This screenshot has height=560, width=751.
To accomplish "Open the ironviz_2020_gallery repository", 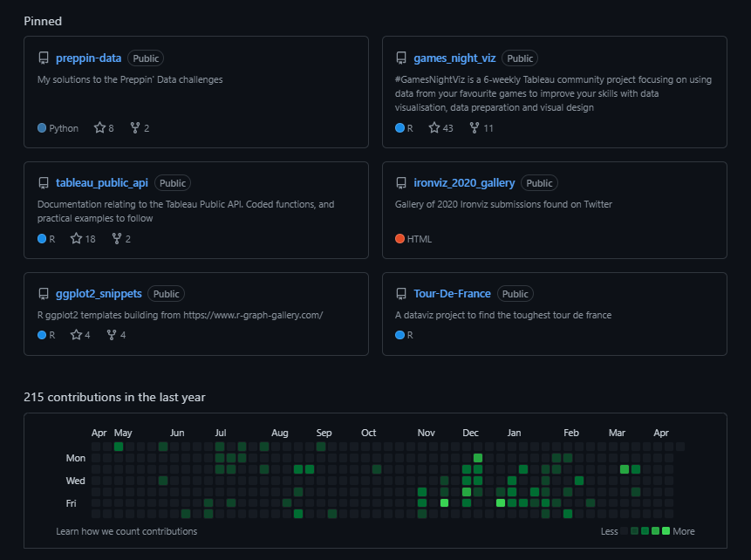I will point(464,183).
